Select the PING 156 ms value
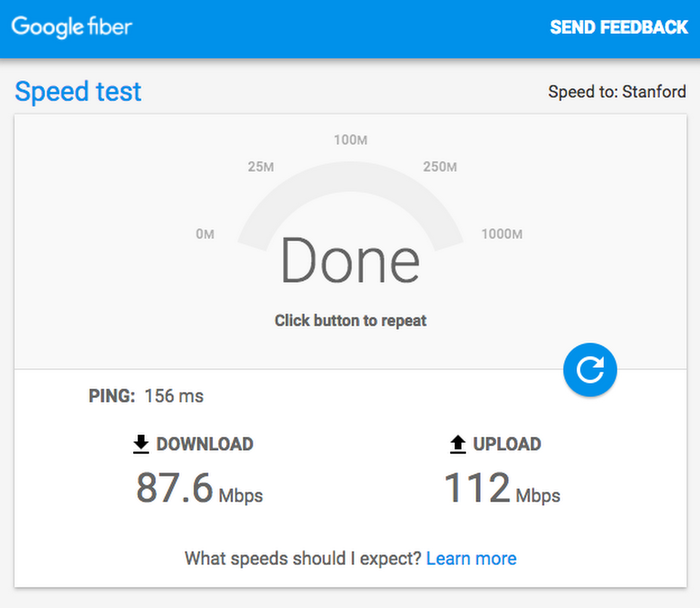 (x=174, y=396)
